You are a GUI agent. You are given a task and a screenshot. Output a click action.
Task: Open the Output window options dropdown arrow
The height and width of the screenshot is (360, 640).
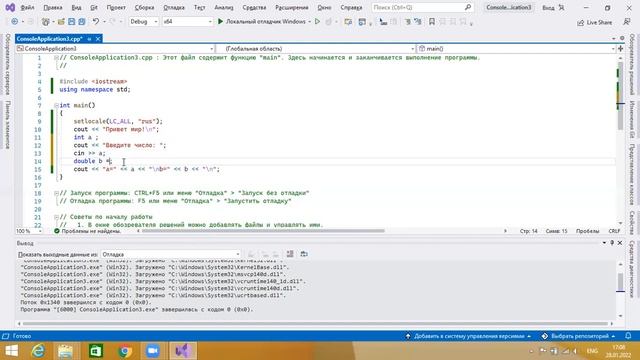pyautogui.click(x=604, y=243)
